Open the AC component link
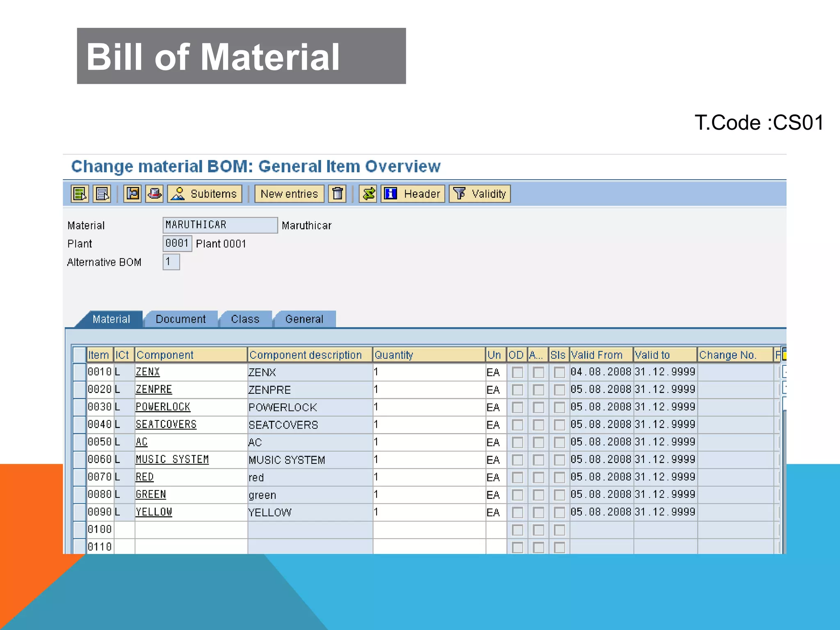The image size is (840, 630). tap(142, 442)
